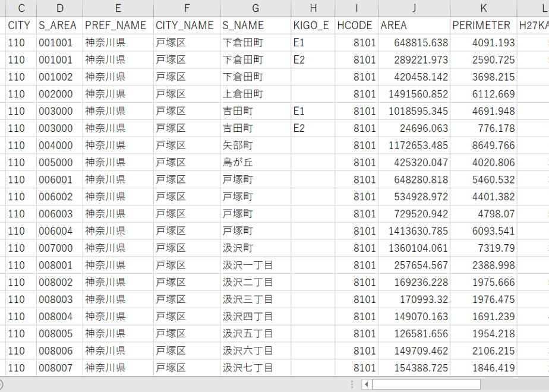
Task: Select cell with area 126581.656
Action: (414, 334)
